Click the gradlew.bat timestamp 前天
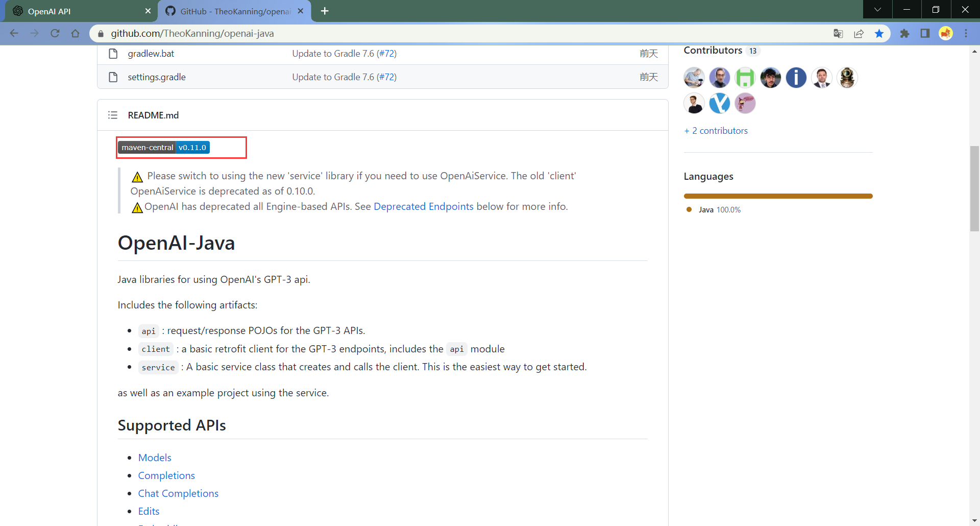Screen dimensions: 980x526 649,53
